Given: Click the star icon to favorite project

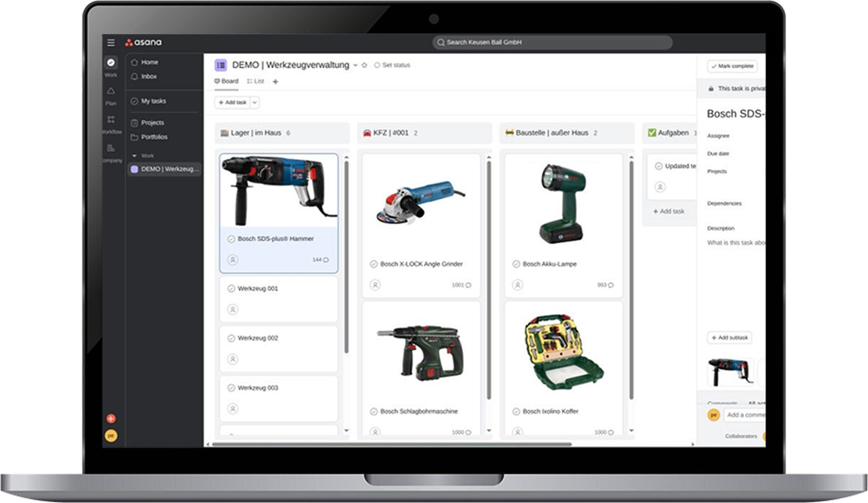Looking at the screenshot, I should (x=364, y=65).
